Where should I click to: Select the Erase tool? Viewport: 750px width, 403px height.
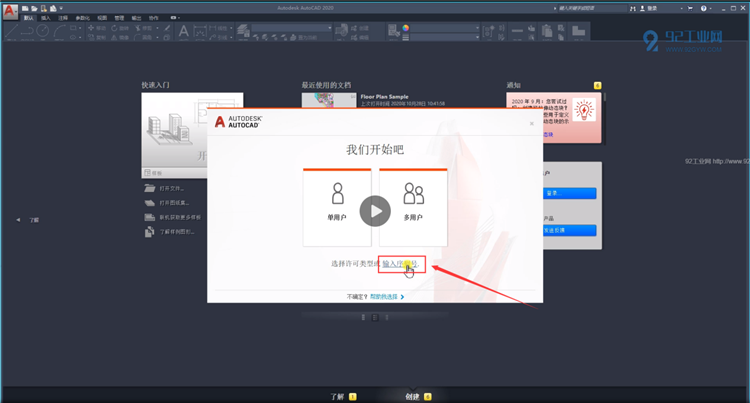point(167,28)
